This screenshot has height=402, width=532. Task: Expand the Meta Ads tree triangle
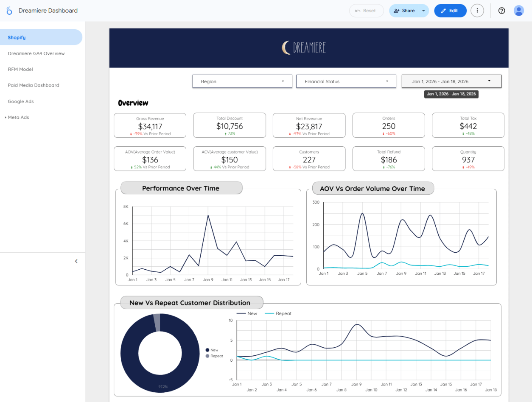click(x=6, y=117)
